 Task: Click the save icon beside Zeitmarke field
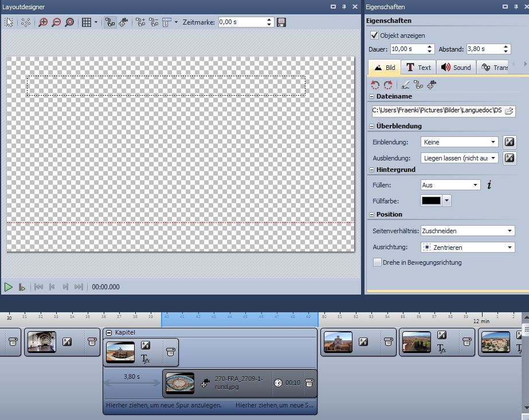281,22
